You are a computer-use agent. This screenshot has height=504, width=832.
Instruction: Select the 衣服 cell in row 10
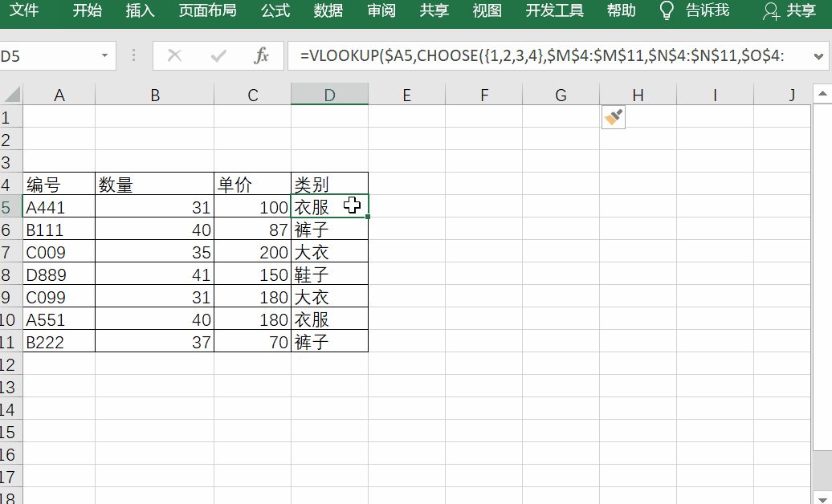329,319
